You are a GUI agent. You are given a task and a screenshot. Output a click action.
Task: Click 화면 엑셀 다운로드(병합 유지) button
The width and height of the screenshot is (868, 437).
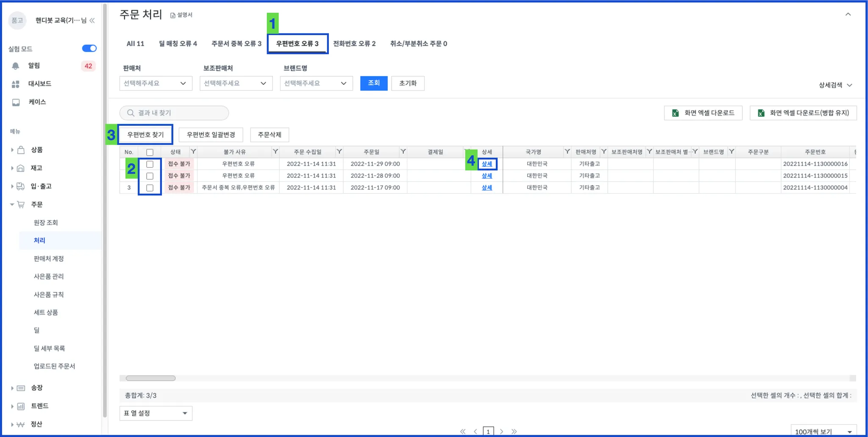tap(803, 113)
